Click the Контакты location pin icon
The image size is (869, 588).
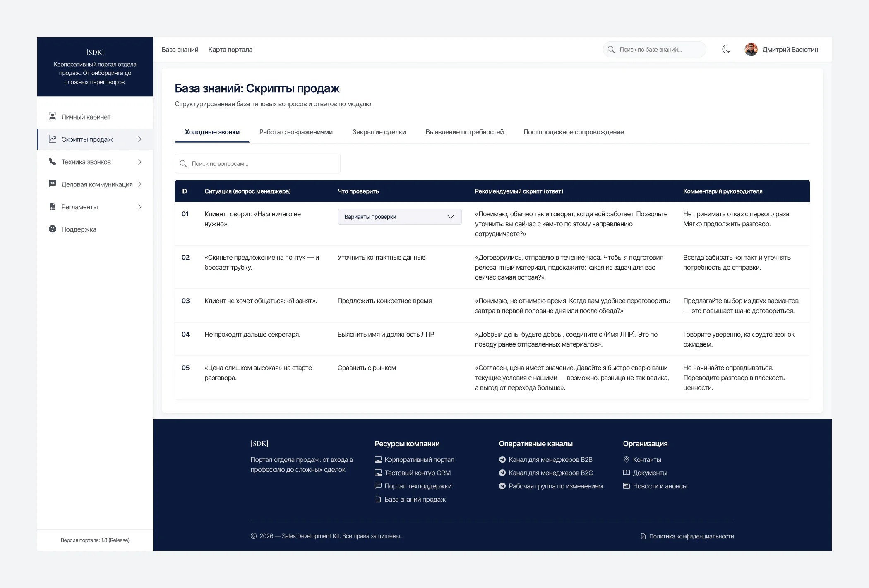(627, 460)
